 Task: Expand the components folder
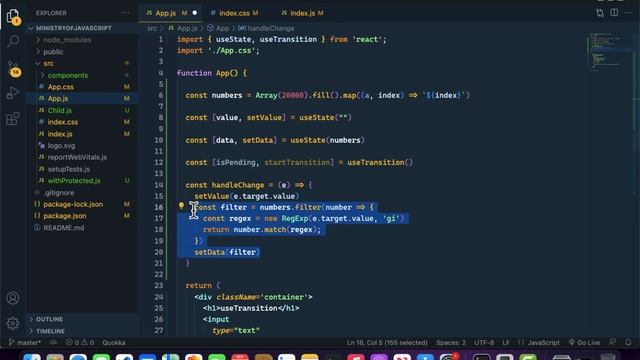67,76
